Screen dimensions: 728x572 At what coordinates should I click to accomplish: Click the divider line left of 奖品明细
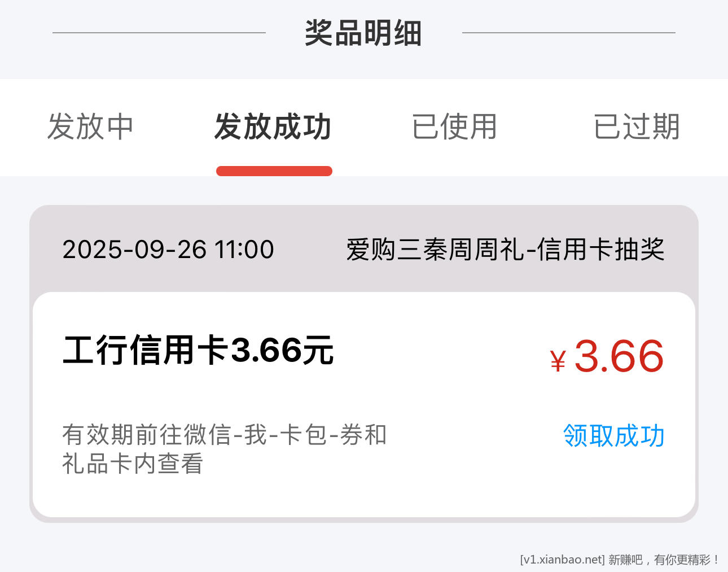pos(159,33)
